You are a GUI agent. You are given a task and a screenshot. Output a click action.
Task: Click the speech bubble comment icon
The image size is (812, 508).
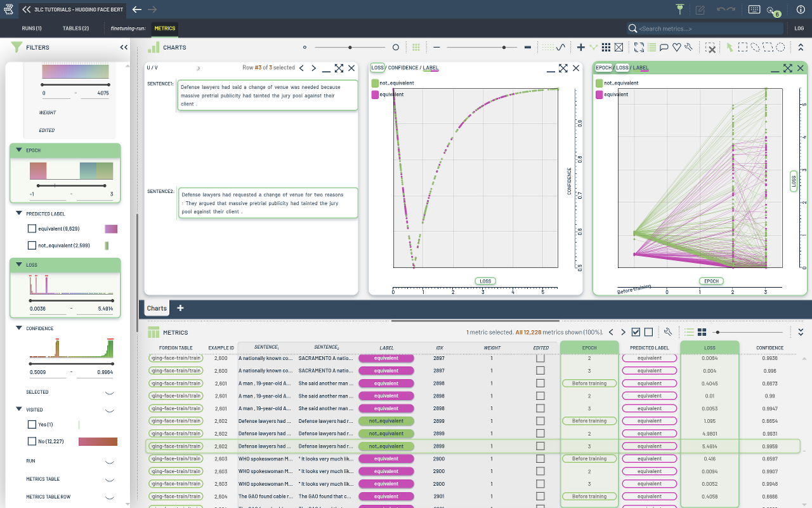click(x=664, y=47)
